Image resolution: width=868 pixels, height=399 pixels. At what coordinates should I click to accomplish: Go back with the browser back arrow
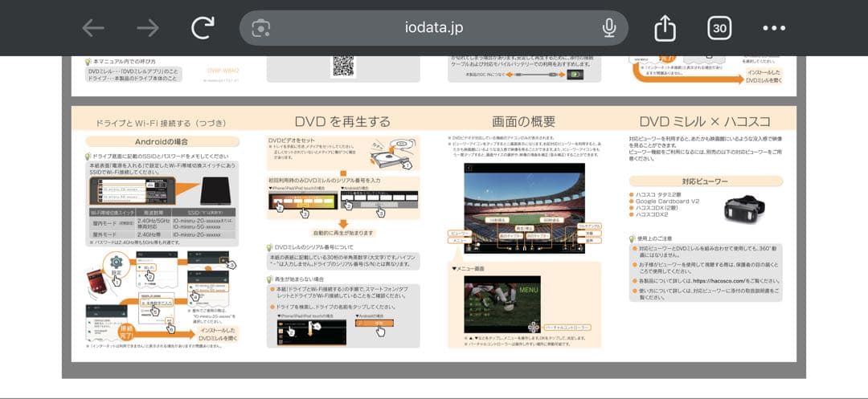pyautogui.click(x=93, y=28)
